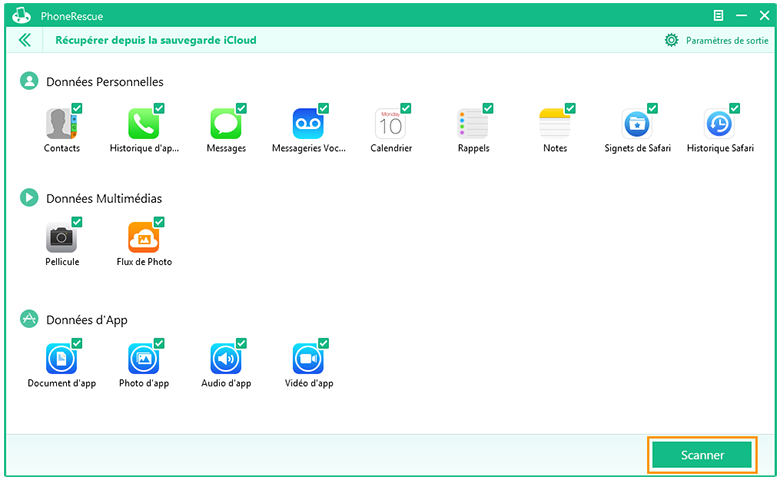Select the Messageries Vocales voicemail icon
The width and height of the screenshot is (780, 480).
point(308,123)
